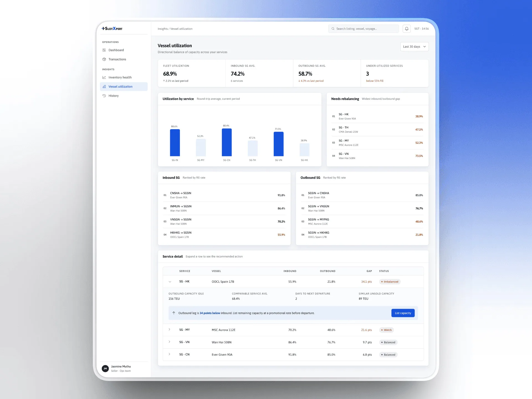Go to Transactions page
532x399 pixels.
(x=124, y=59)
